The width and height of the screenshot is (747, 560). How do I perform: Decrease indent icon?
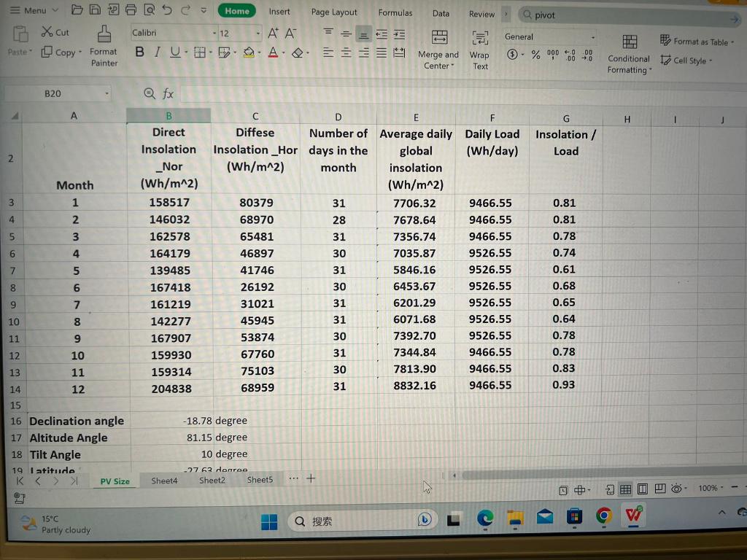coord(382,34)
